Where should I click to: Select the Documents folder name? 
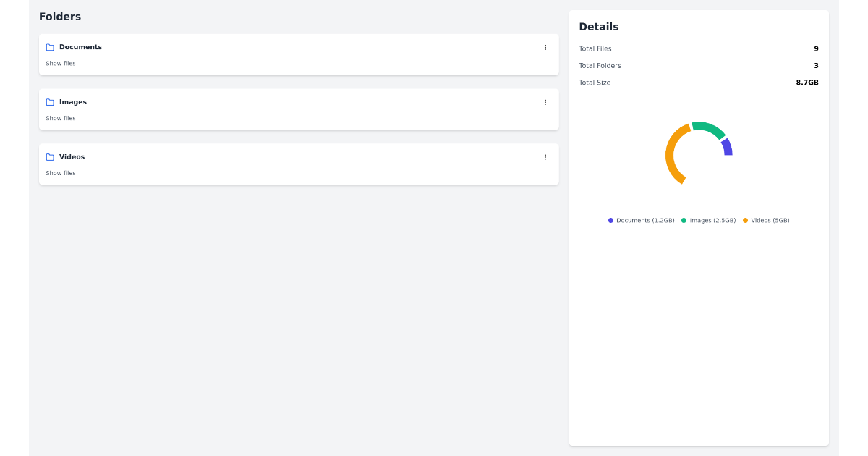(80, 47)
